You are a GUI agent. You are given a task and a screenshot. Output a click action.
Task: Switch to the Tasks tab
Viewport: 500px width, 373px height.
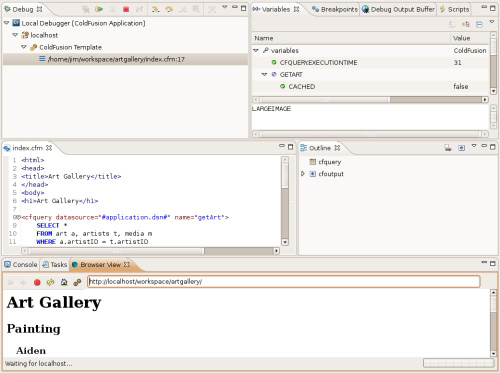click(55, 264)
